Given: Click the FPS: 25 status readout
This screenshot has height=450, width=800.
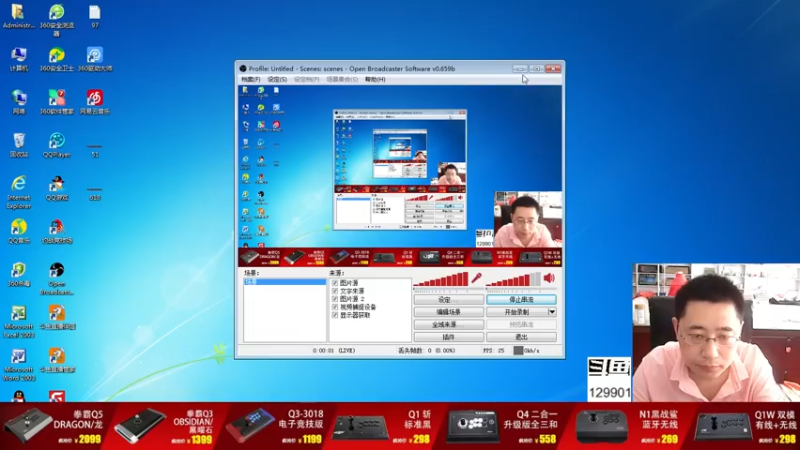Looking at the screenshot, I should [493, 351].
